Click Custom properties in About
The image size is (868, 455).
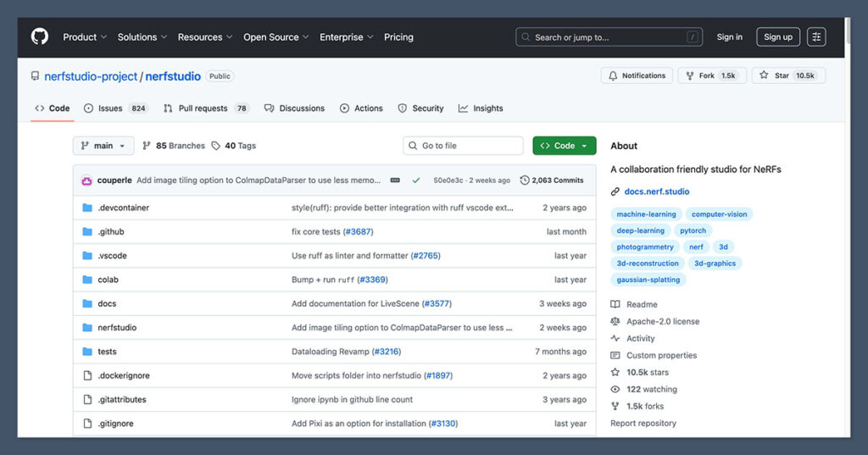(661, 355)
